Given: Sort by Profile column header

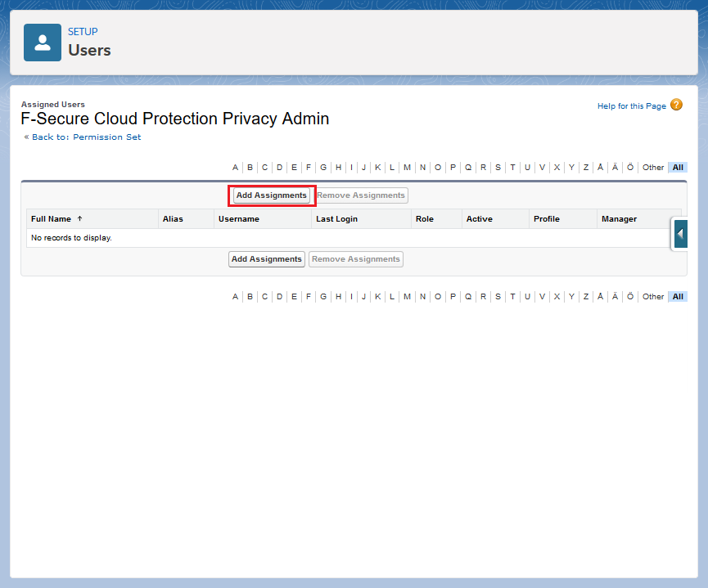Looking at the screenshot, I should (547, 219).
